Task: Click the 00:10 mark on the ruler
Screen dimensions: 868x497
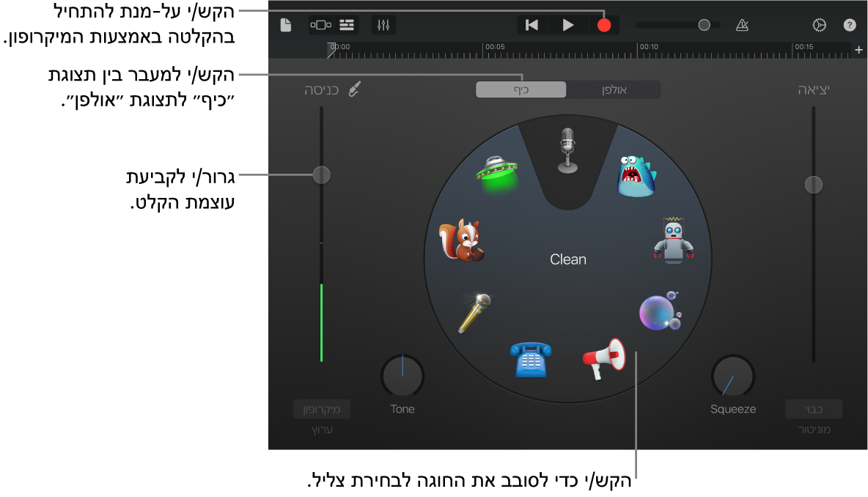Action: [x=648, y=47]
